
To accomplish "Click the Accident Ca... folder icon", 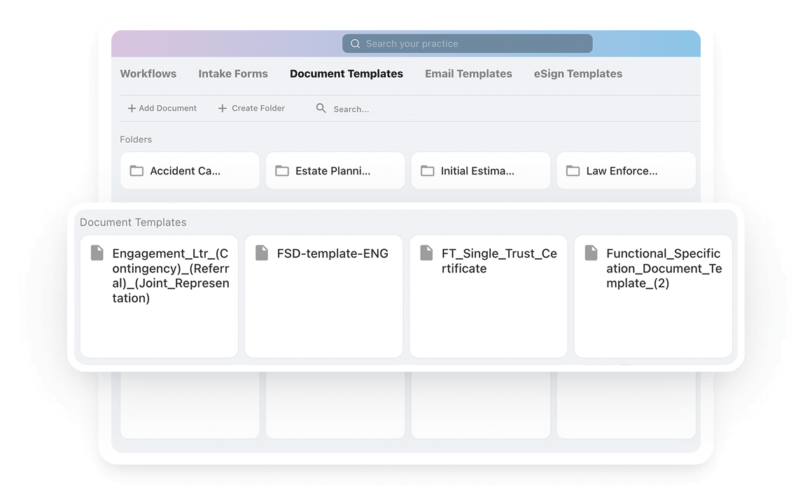I will pos(136,171).
